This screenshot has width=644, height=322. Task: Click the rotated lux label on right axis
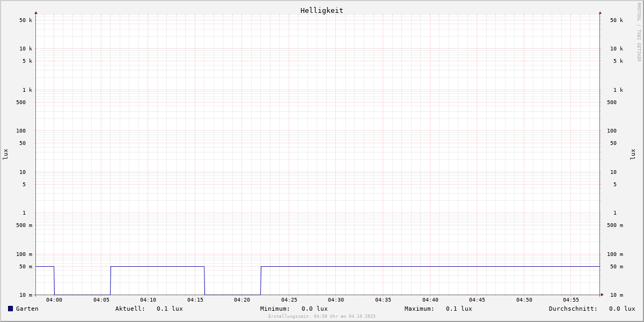[633, 154]
